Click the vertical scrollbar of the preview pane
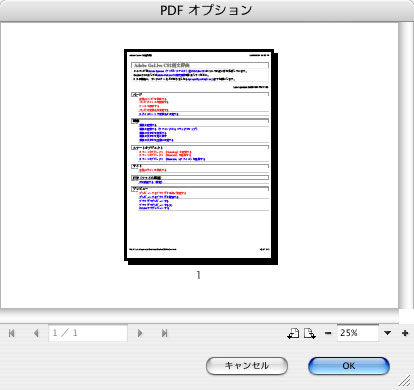The width and height of the screenshot is (414, 390). (406, 165)
